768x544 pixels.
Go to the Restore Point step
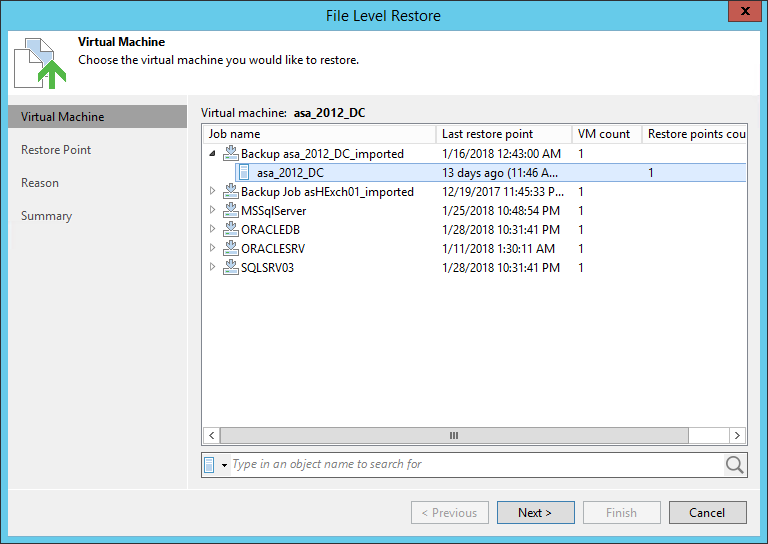coord(56,150)
